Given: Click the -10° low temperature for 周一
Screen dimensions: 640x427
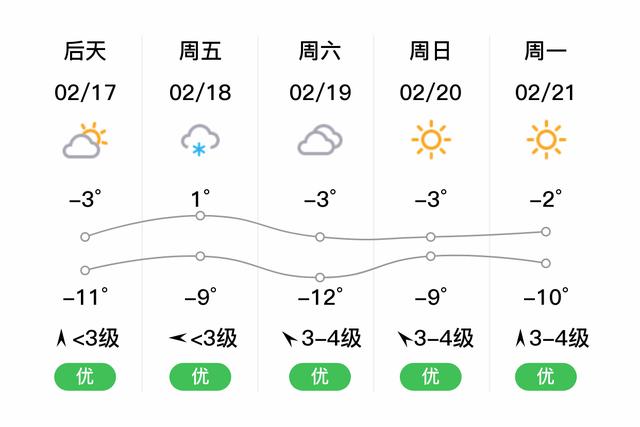Looking at the screenshot, I should pos(546,297).
